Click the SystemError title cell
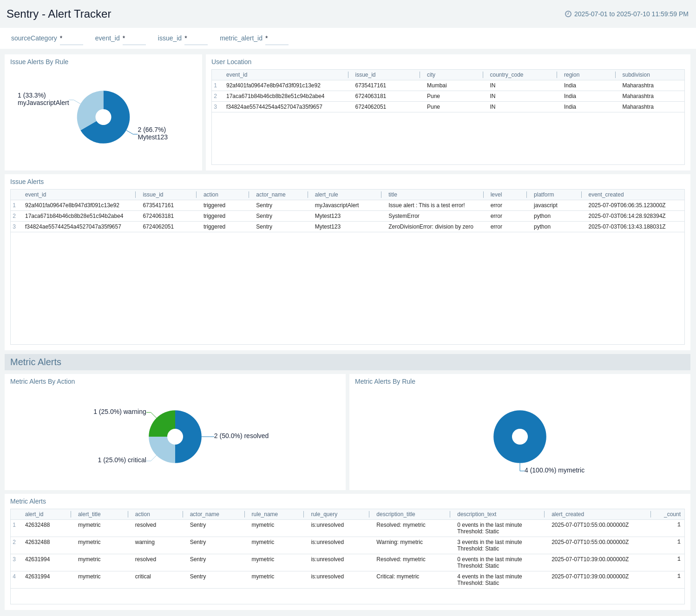Image resolution: width=696 pixels, height=616 pixels. [x=404, y=216]
